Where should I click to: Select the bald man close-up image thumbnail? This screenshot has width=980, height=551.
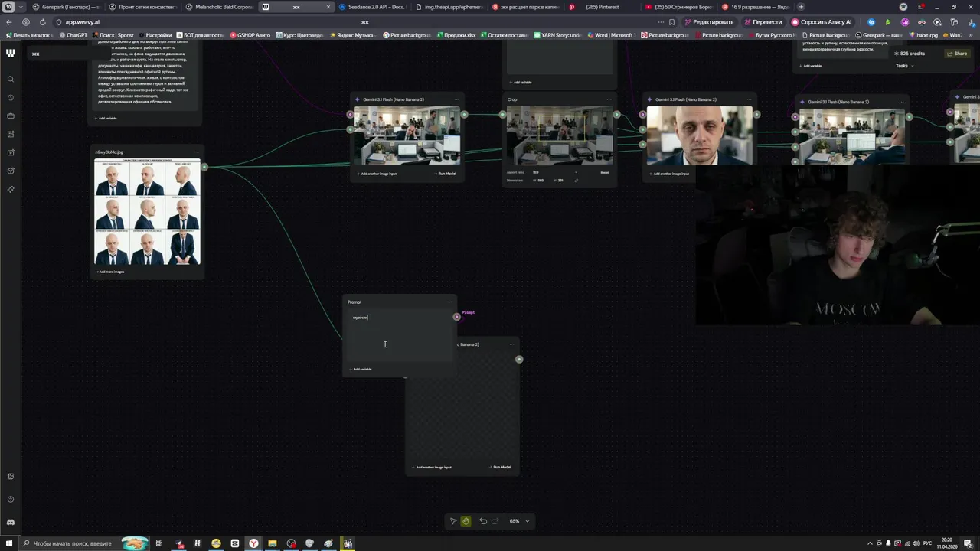699,135
